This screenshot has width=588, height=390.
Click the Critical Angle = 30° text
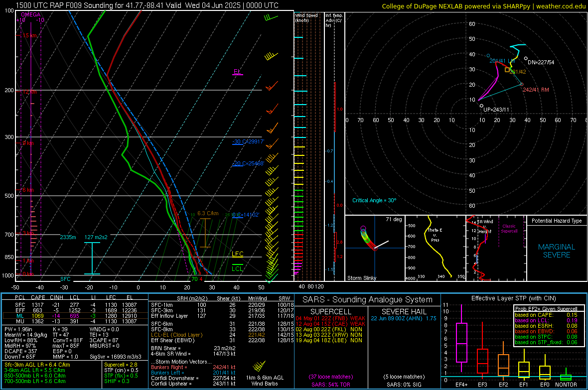click(x=374, y=200)
